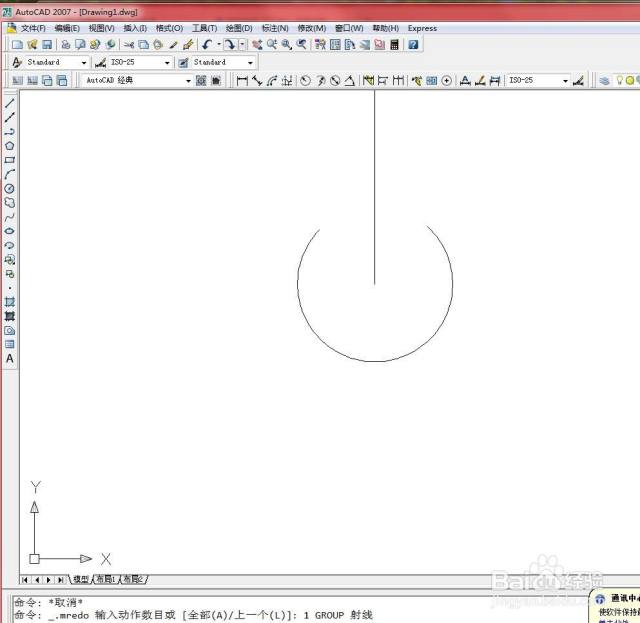Viewport: 640px width, 623px height.
Task: Open the 视图(V) menu
Action: point(102,28)
